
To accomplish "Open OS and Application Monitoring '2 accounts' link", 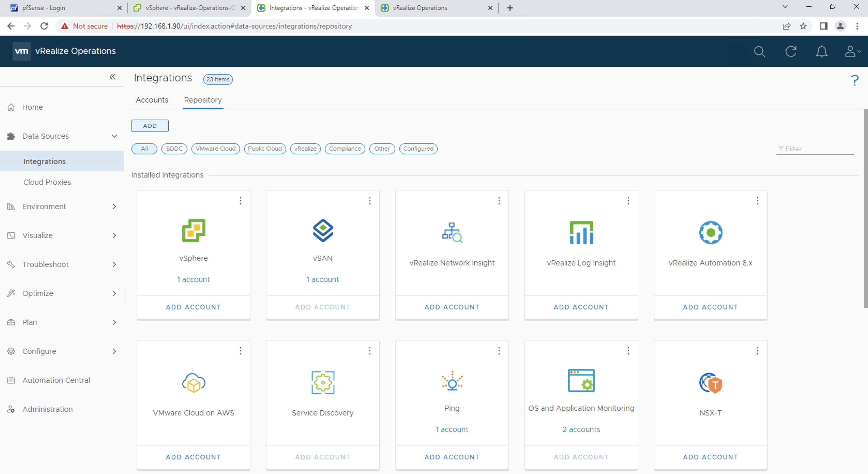I will [x=581, y=429].
